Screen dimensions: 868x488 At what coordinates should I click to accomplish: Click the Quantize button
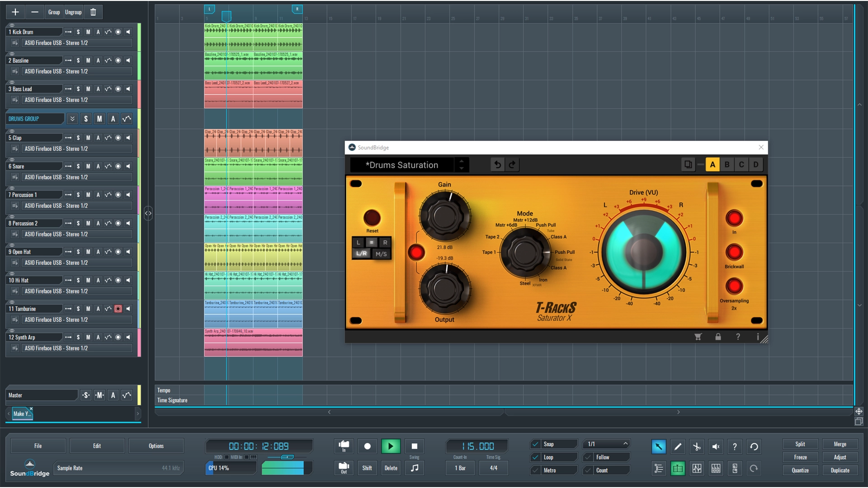800,470
